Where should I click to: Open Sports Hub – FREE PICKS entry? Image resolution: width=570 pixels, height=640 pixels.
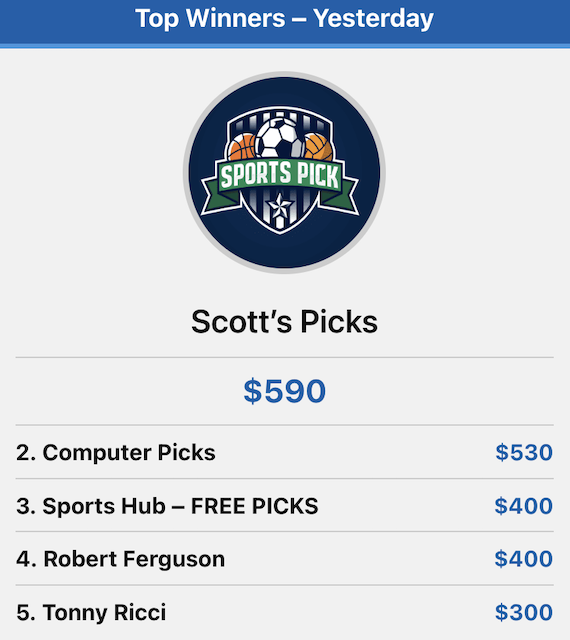(x=285, y=506)
